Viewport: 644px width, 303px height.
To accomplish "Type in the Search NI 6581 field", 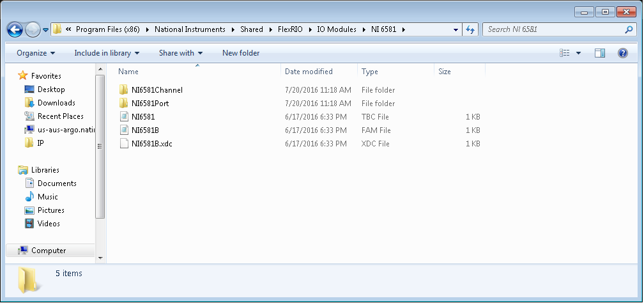I will pos(553,29).
